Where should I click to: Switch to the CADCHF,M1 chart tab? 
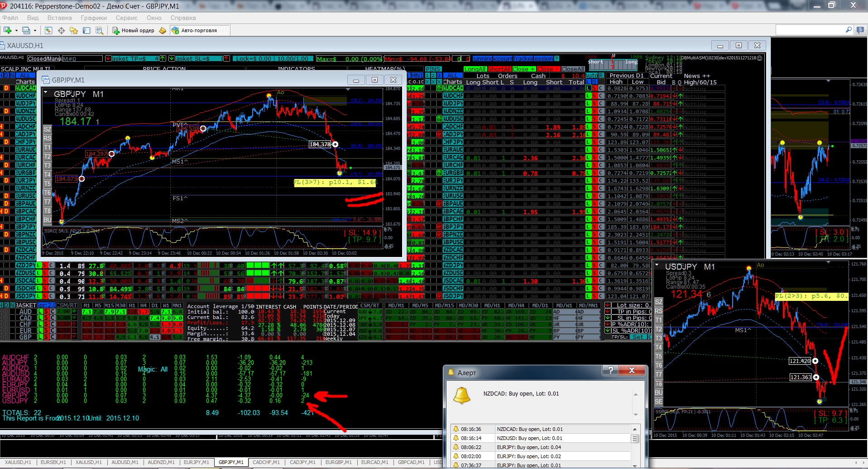pos(266,462)
